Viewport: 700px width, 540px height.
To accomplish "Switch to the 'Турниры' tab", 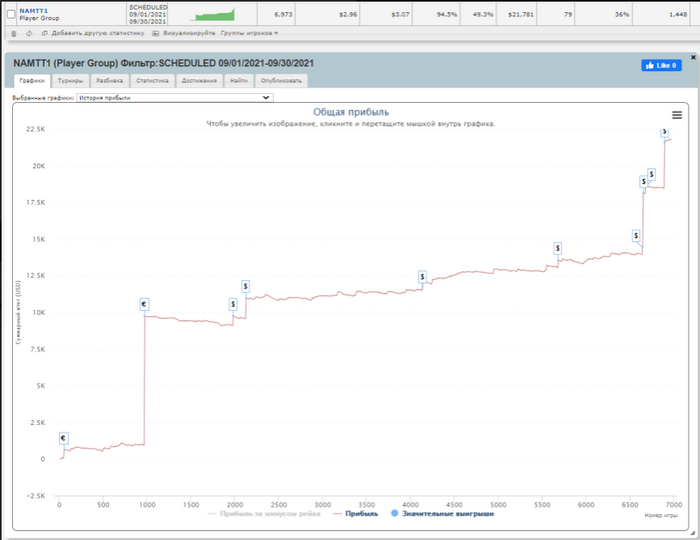I will pos(71,81).
